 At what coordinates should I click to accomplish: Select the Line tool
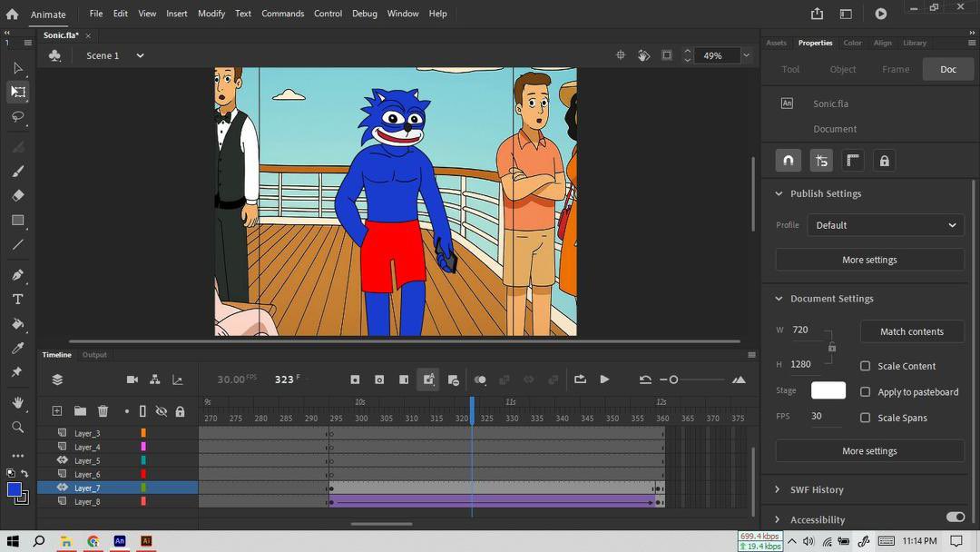tap(17, 244)
